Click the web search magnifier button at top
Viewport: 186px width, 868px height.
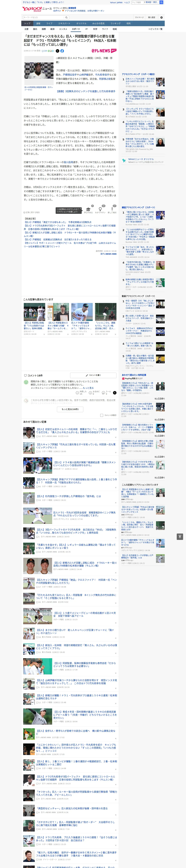click(161, 2)
